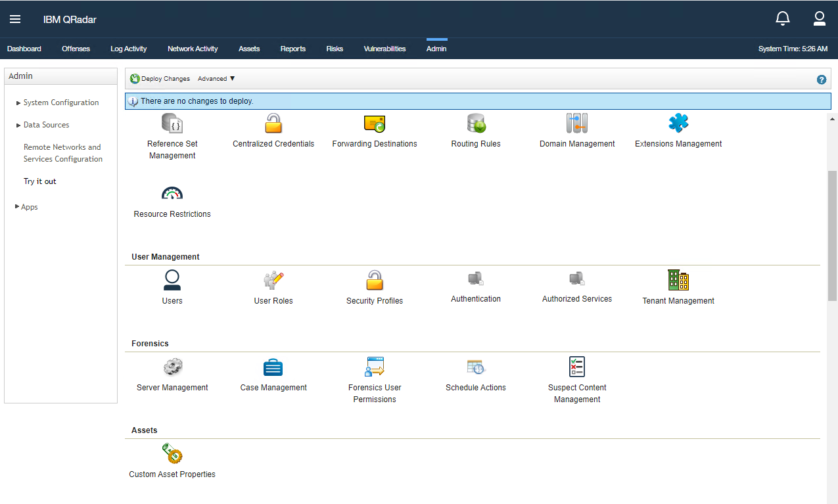Open Case Management briefcase icon
Screen dimensions: 838x504
273,367
